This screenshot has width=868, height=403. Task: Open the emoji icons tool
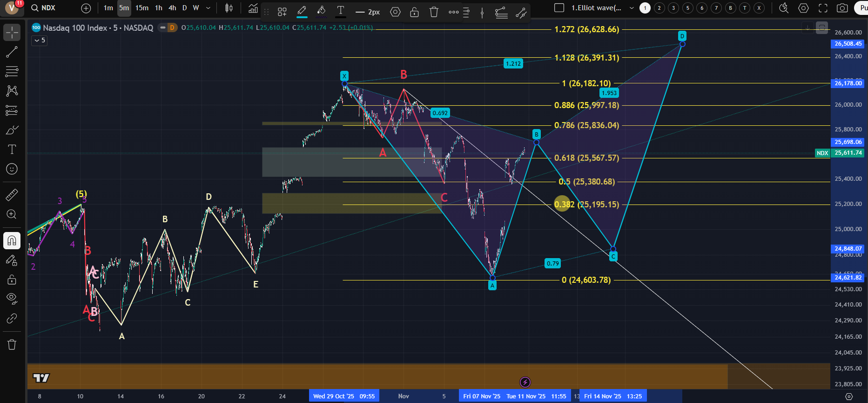click(12, 169)
